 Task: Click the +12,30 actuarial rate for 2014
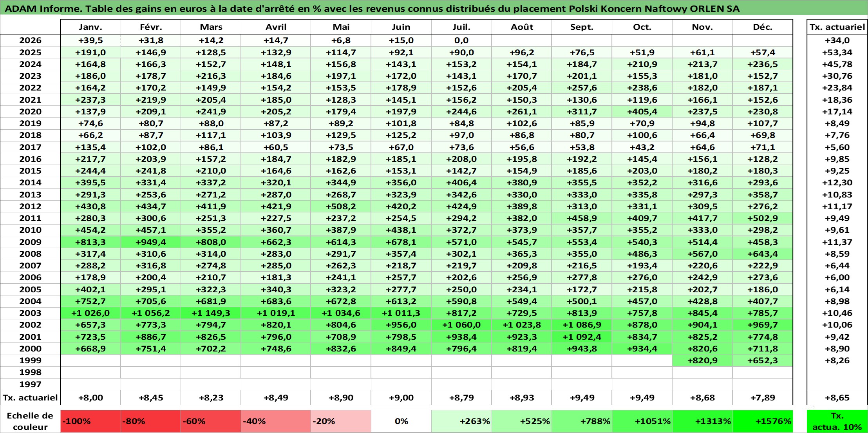click(837, 183)
